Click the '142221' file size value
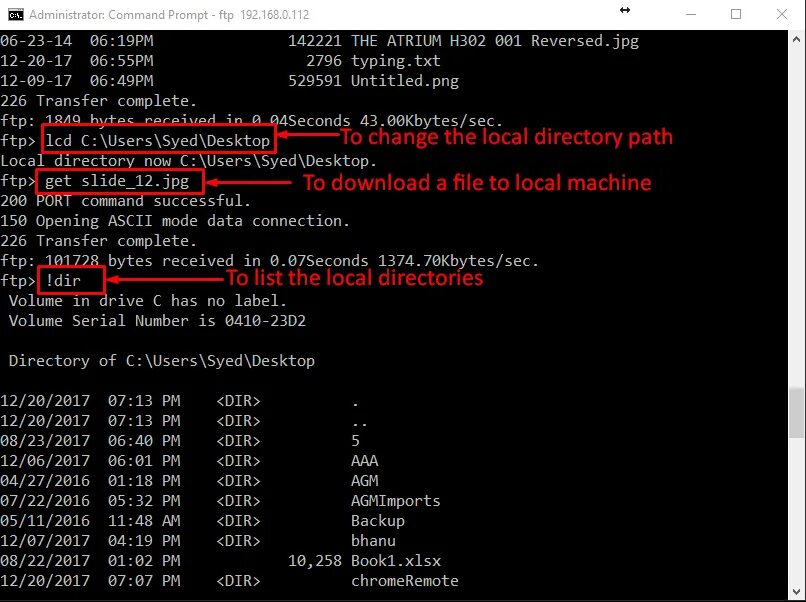The image size is (806, 602). pyautogui.click(x=315, y=41)
